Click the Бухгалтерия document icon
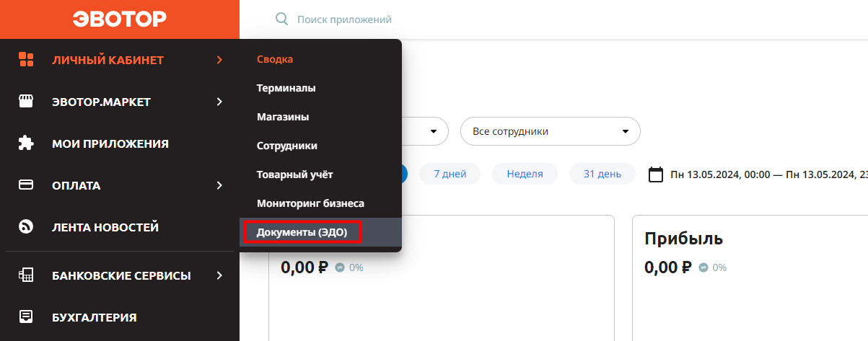Image resolution: width=868 pixels, height=341 pixels. pos(26,316)
